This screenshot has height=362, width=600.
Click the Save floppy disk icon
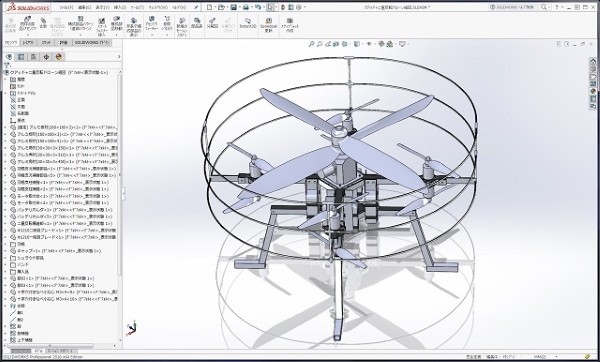[233, 7]
